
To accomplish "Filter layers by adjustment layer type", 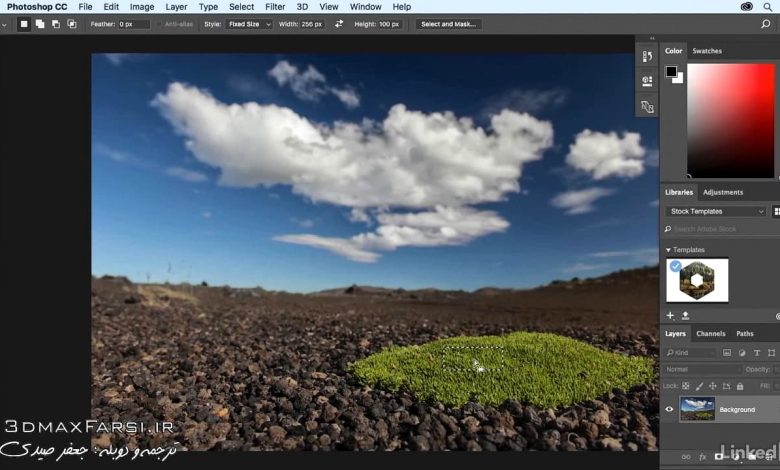I will [742, 353].
